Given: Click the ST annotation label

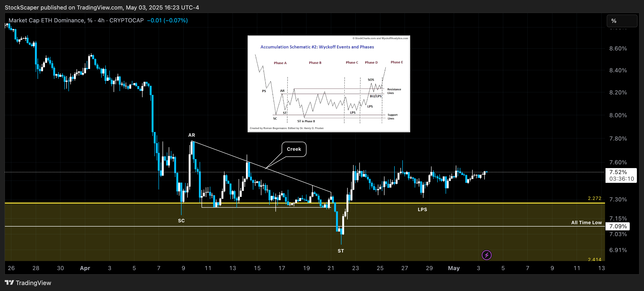Looking at the screenshot, I should [x=341, y=251].
